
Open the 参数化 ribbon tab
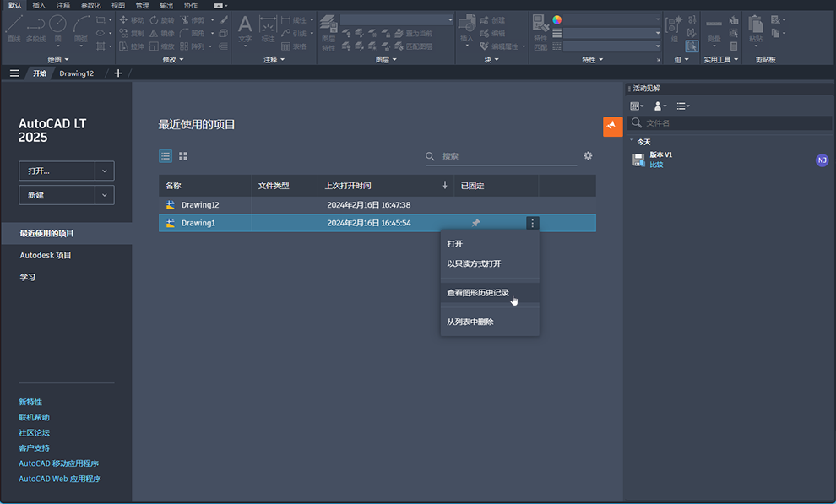coord(90,5)
